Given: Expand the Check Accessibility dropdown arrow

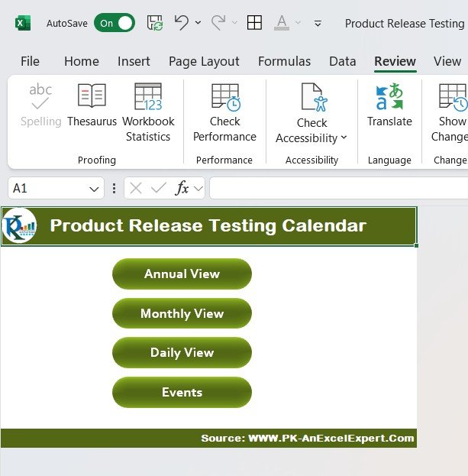Looking at the screenshot, I should 344,138.
